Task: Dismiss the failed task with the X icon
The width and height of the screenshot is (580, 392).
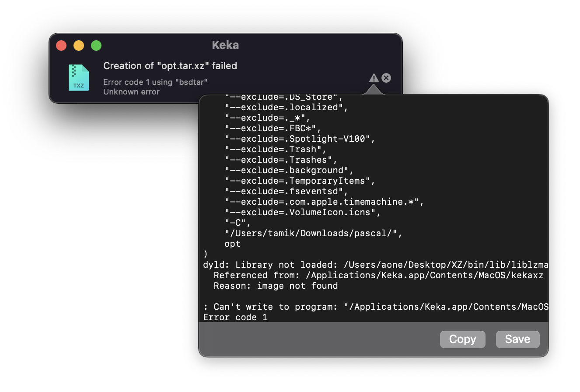Action: (x=386, y=77)
